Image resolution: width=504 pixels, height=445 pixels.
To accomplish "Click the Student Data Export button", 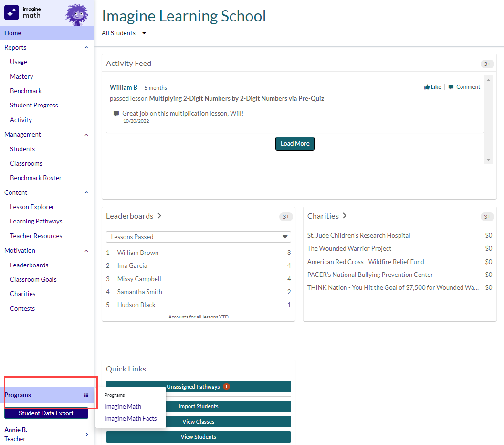I will [x=46, y=413].
